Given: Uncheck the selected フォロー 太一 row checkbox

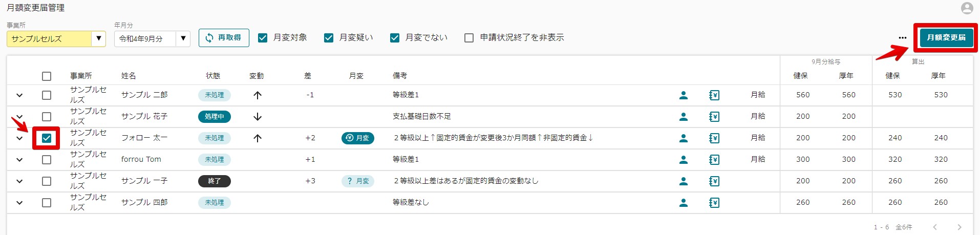Looking at the screenshot, I should [47, 138].
